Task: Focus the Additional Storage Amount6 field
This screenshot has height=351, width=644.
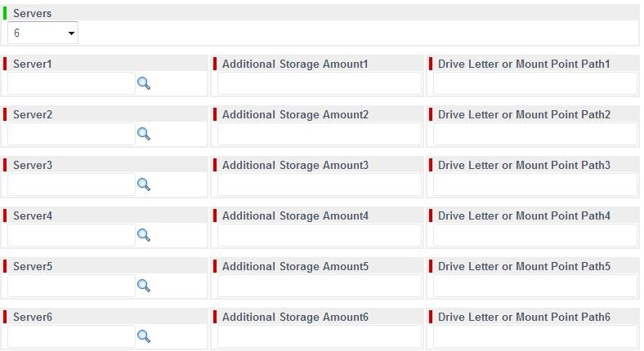Action: pos(319,336)
